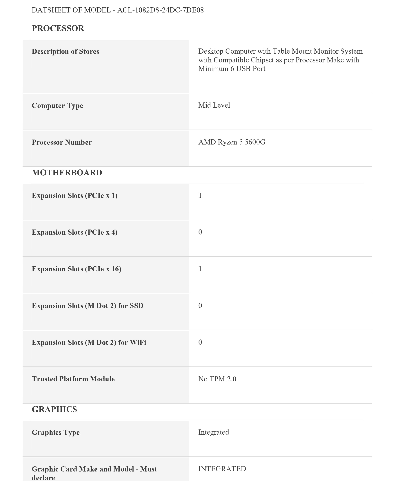The image size is (420, 504).
Task: Click the Mid Level value
Action: [214, 105]
